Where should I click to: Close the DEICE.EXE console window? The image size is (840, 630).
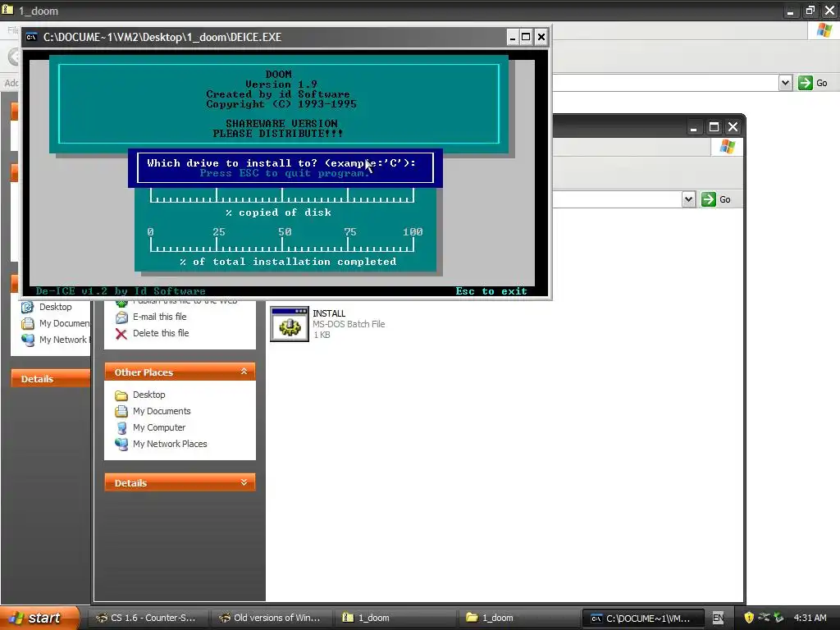[x=541, y=37]
